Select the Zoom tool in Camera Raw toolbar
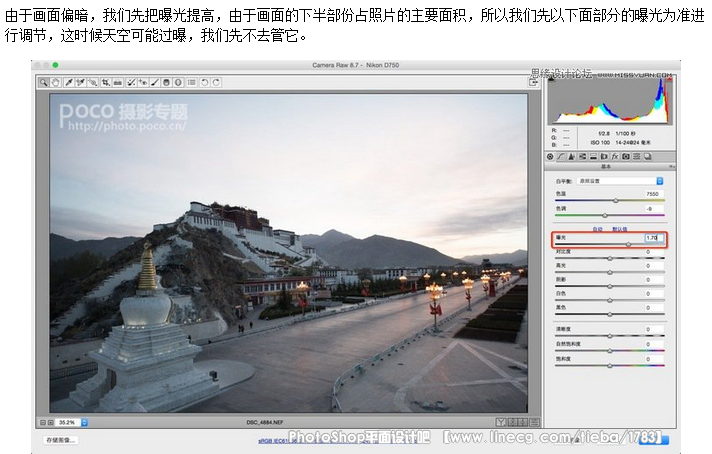This screenshot has width=712, height=454. tap(44, 82)
